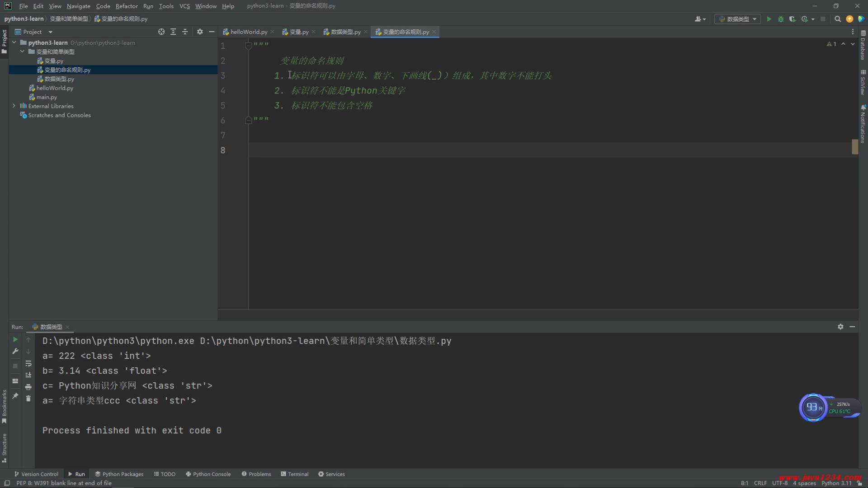
Task: Fold the docstring at line 1
Action: point(248,46)
